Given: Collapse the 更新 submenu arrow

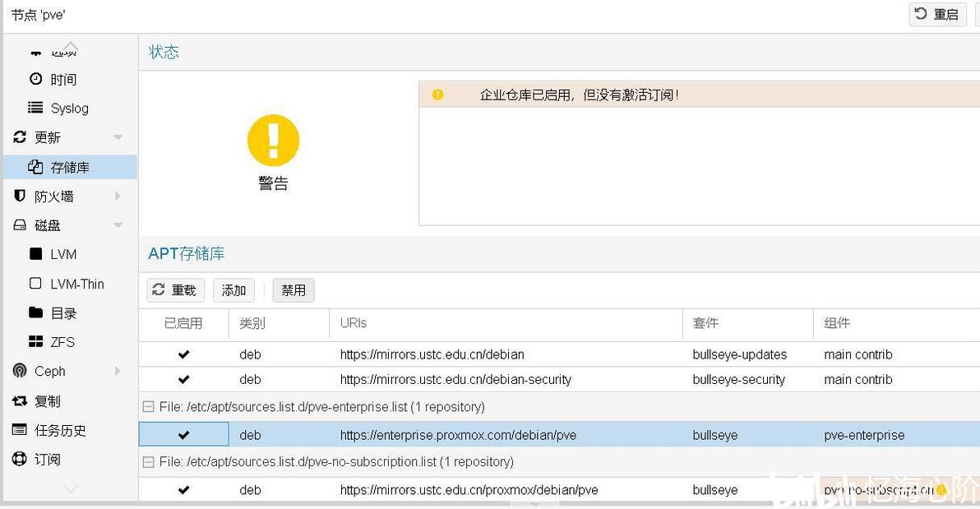Looking at the screenshot, I should click(118, 137).
